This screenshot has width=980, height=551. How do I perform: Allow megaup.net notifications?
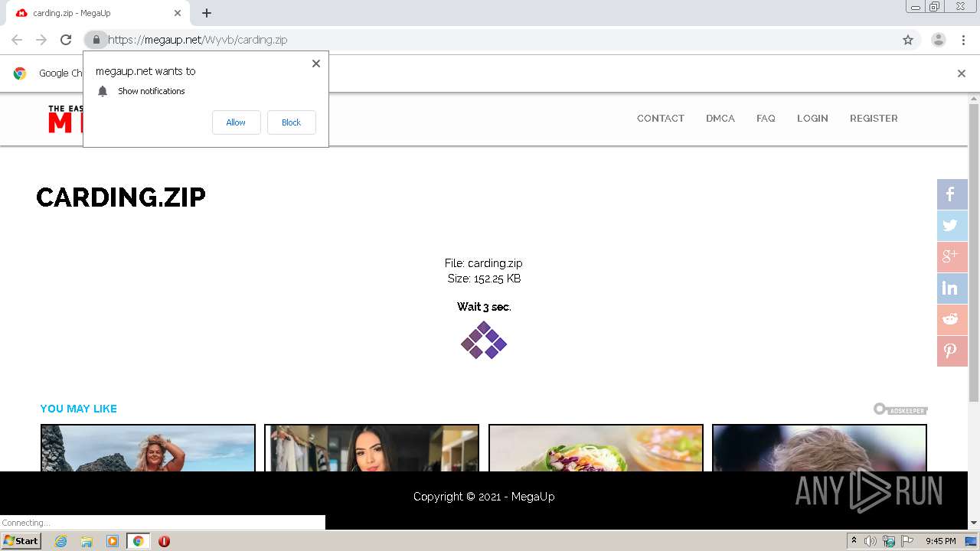pos(236,122)
